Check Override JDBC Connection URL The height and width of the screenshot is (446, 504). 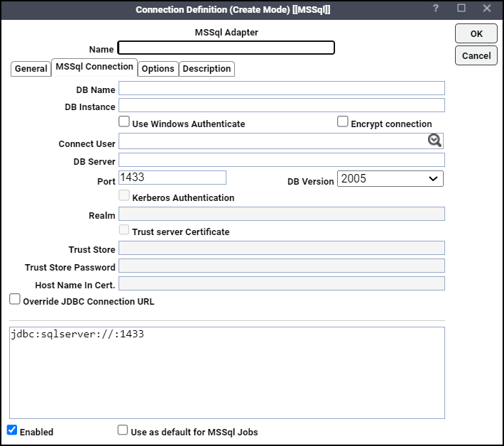tap(15, 299)
